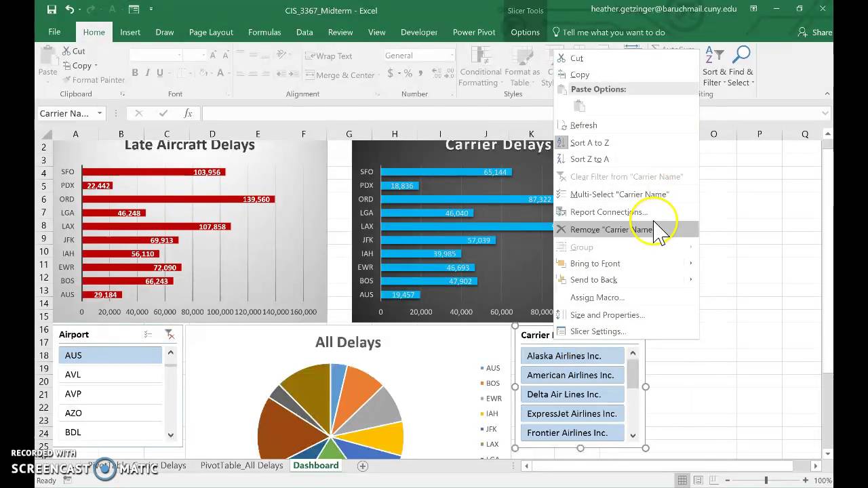The height and width of the screenshot is (488, 868).
Task: Open Find & Select menu
Action: tap(740, 66)
